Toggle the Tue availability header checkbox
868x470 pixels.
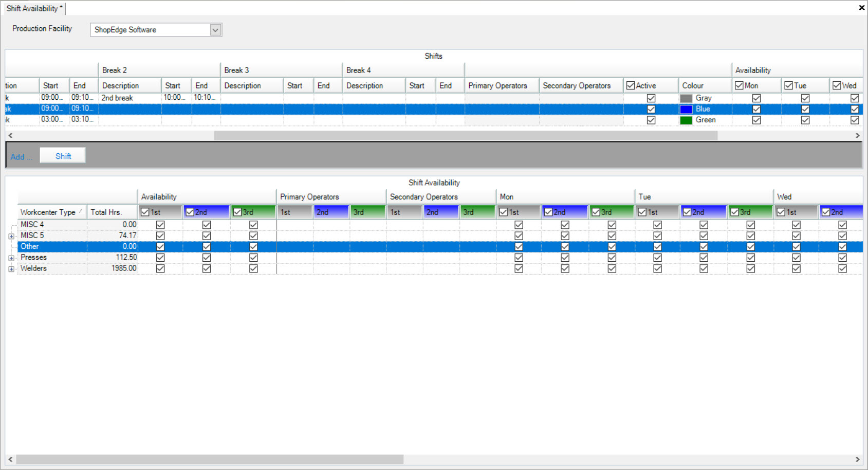tap(788, 85)
